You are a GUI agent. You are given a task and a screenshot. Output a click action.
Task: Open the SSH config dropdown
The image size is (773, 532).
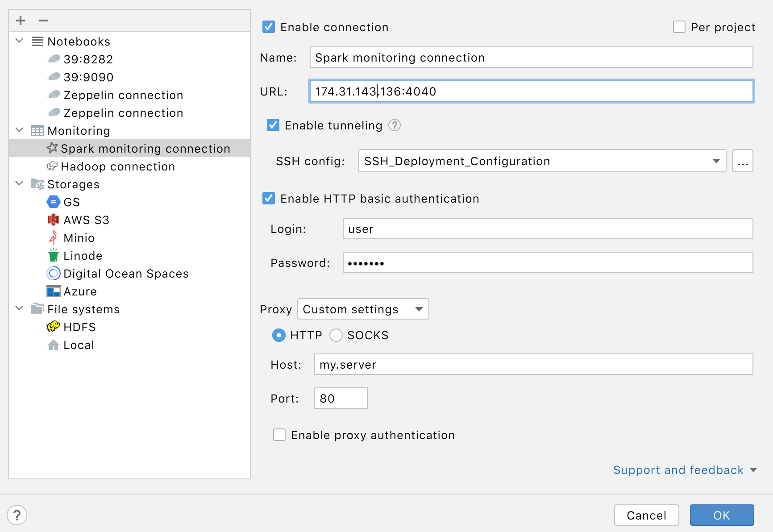[x=716, y=161]
